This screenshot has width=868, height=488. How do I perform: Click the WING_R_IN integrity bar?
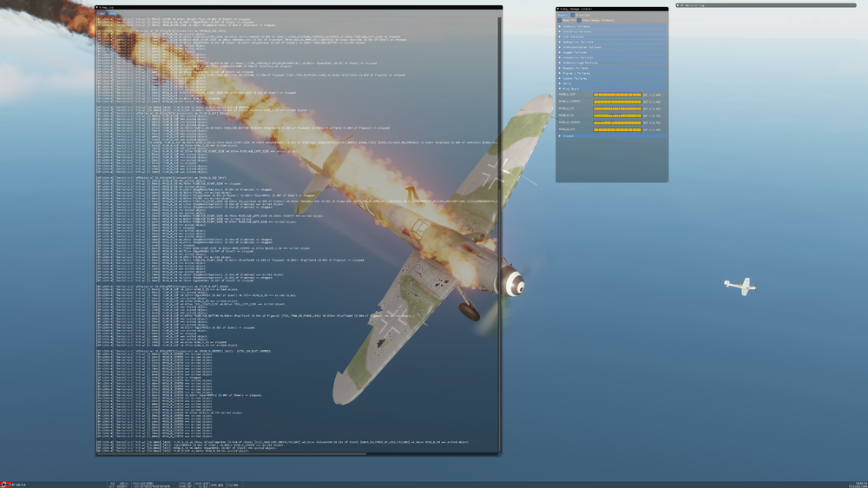tap(617, 115)
